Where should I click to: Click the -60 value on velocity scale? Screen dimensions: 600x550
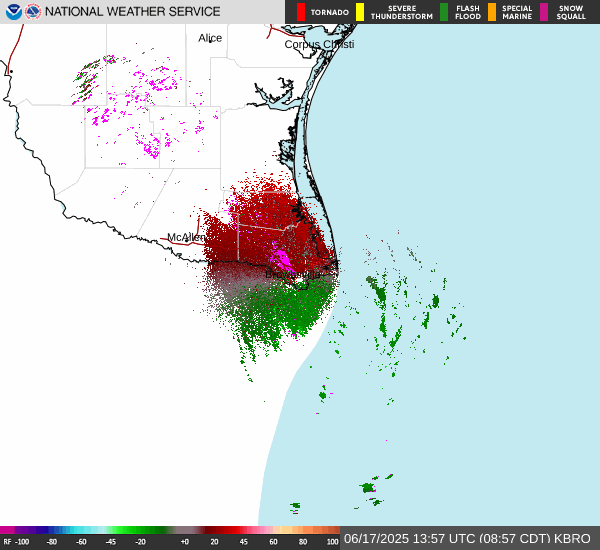point(81,542)
